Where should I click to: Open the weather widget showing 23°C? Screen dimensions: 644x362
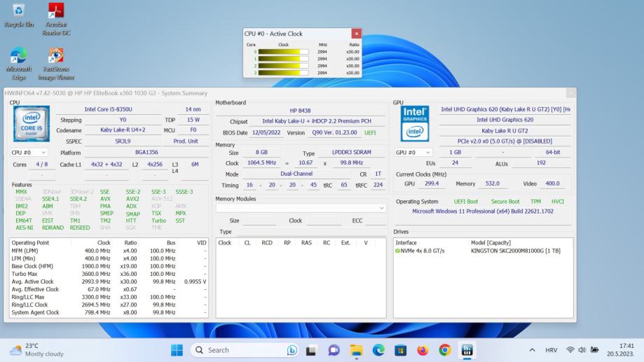point(33,350)
